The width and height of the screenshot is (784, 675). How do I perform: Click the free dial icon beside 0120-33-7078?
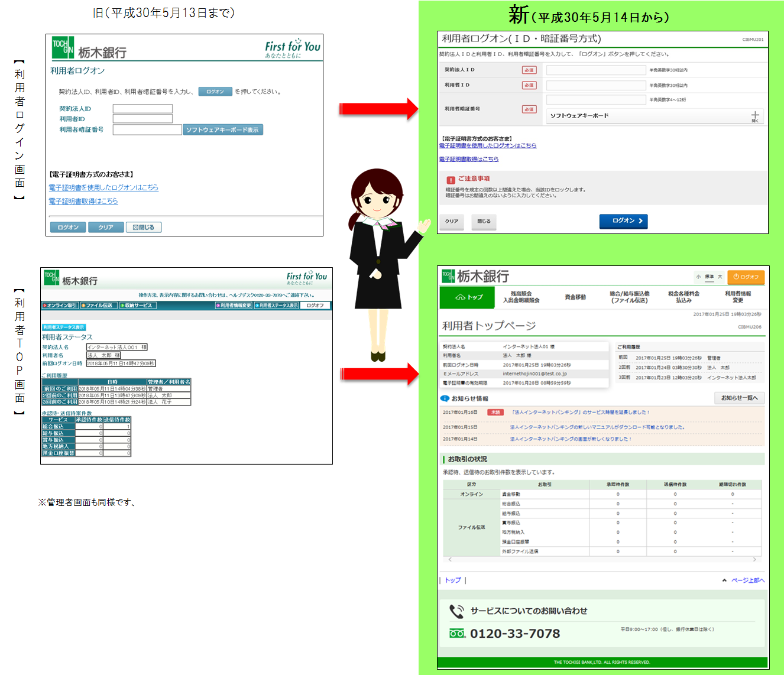[457, 634]
